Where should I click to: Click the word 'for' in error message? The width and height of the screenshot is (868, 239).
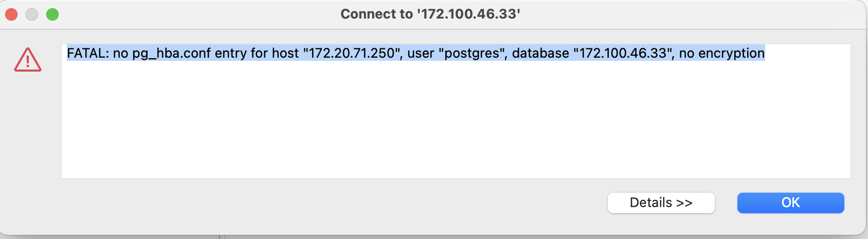click(259, 53)
